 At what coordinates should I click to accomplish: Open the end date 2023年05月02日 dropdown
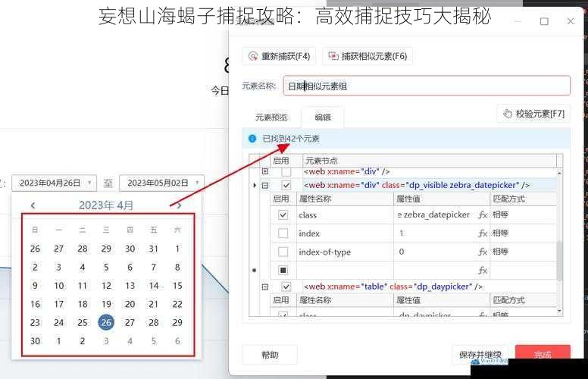(161, 183)
